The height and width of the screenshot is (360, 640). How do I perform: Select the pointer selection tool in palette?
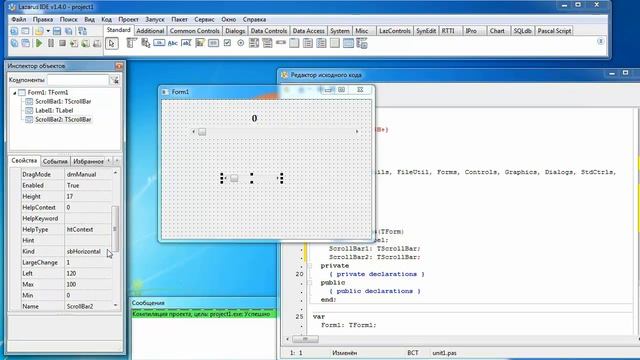(x=111, y=43)
